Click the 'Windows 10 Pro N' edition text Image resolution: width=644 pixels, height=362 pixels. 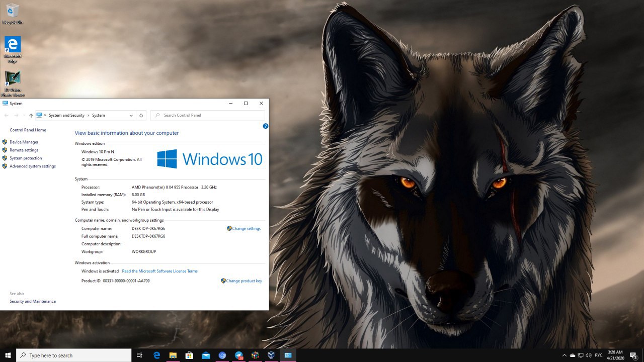(98, 151)
